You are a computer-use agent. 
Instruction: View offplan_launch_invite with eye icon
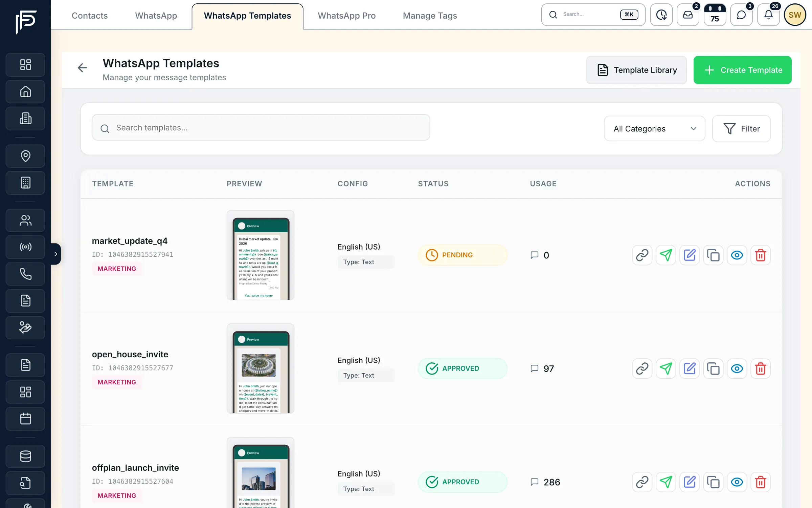(x=737, y=482)
